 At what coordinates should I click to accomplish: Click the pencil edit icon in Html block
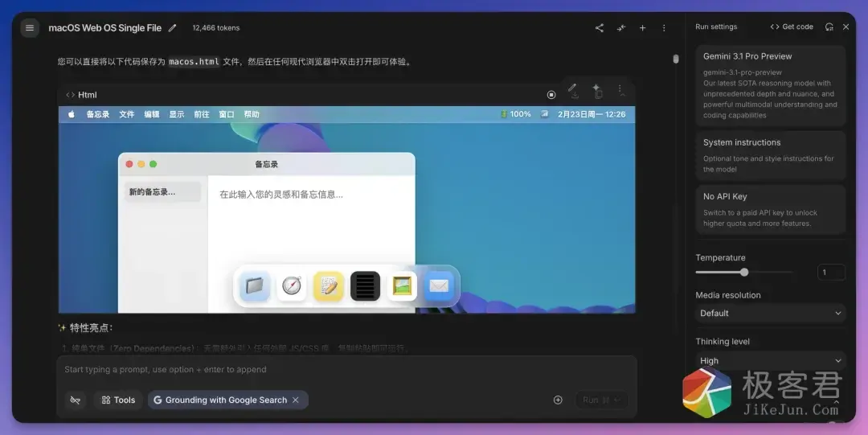(x=572, y=89)
